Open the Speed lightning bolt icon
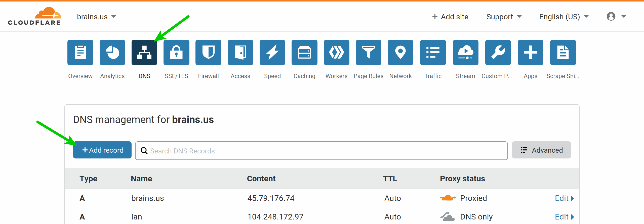644x224 pixels. click(272, 52)
